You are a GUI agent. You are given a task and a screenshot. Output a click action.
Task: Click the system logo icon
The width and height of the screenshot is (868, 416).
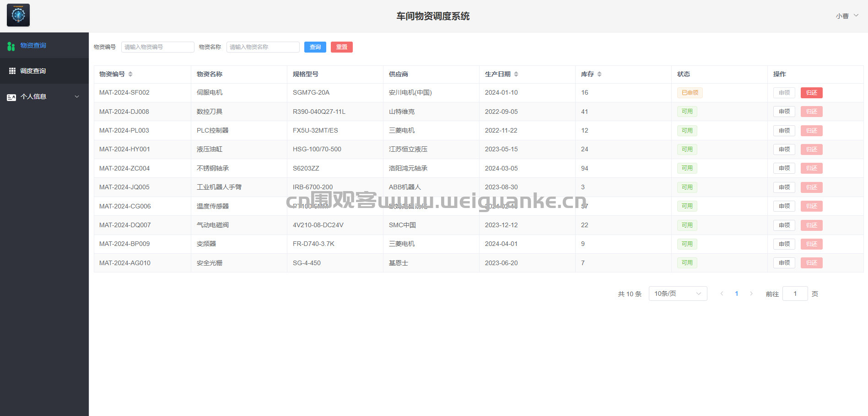(18, 15)
